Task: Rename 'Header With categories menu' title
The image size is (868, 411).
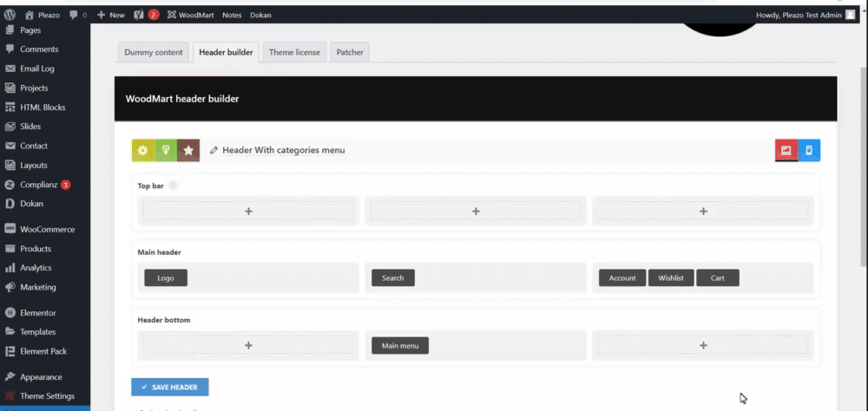Action: point(284,150)
